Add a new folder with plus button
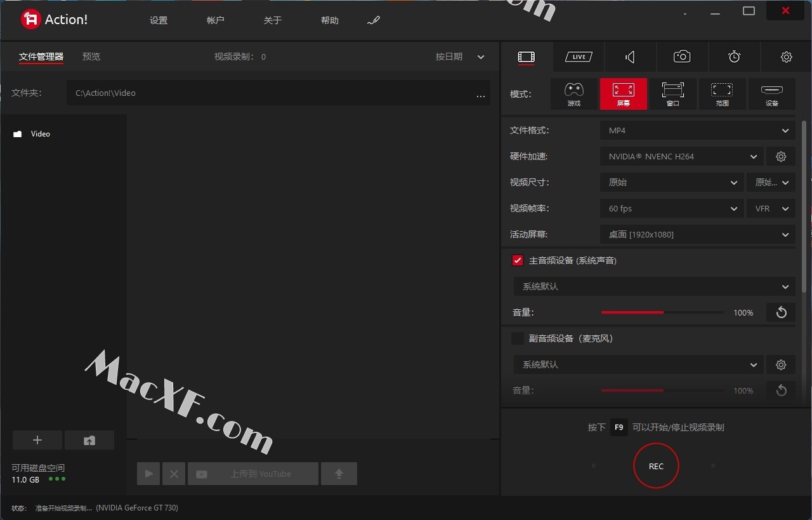Viewport: 812px width, 520px height. [x=37, y=440]
